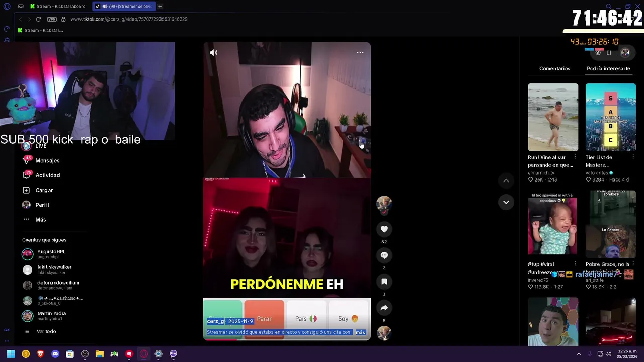Screen dimensions: 644x362
Task: Open Settings gear from taskbar
Action: pyautogui.click(x=158, y=354)
